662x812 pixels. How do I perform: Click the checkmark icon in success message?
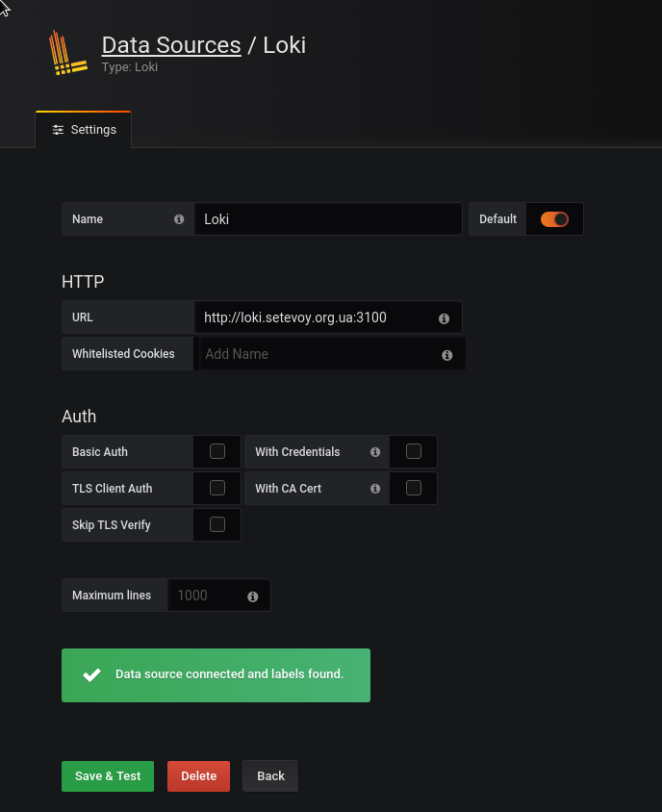91,674
